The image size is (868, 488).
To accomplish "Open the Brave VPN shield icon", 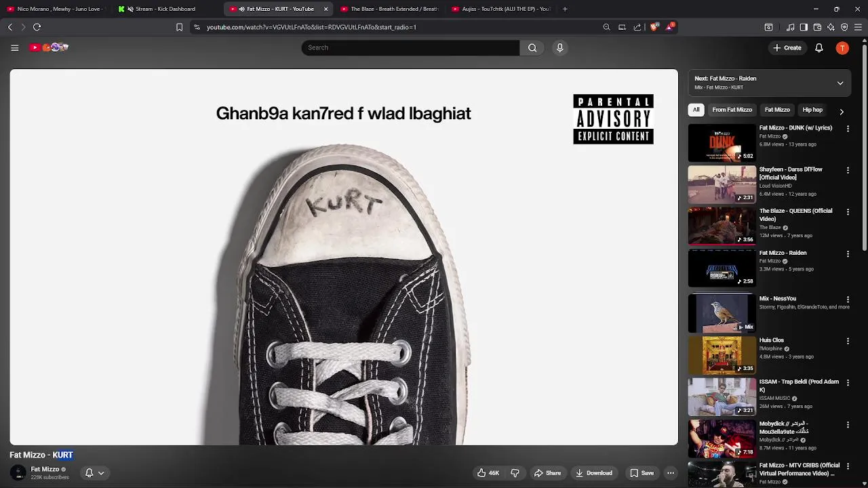I will (x=844, y=27).
